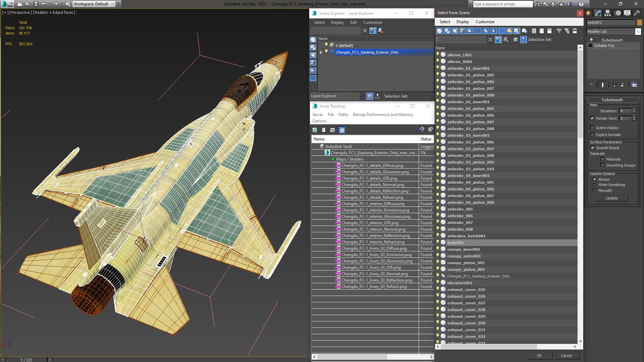The width and height of the screenshot is (644, 362).
Task: Open Display menu in Scene Explorer
Action: coord(337,22)
